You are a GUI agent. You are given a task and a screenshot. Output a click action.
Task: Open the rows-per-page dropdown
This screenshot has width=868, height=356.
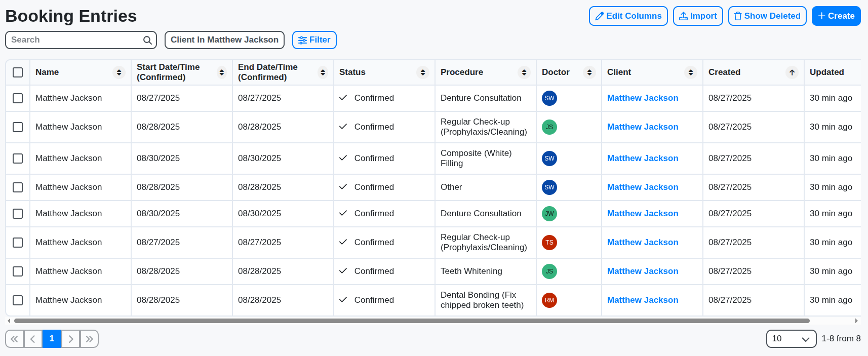(x=791, y=339)
